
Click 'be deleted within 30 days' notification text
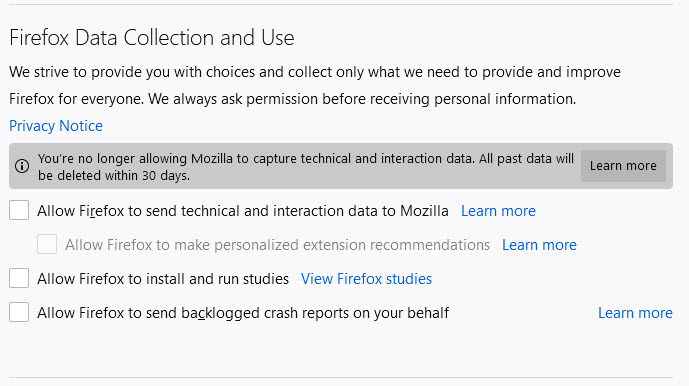[114, 175]
